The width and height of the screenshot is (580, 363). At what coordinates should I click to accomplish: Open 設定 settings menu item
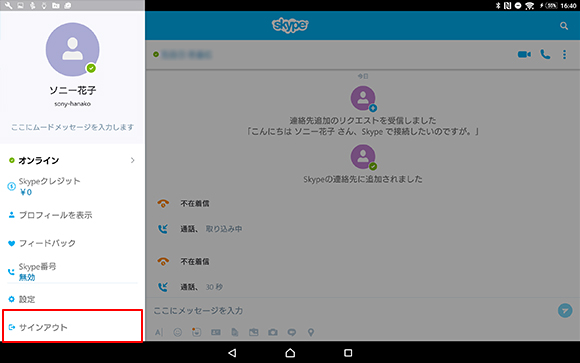pyautogui.click(x=72, y=299)
